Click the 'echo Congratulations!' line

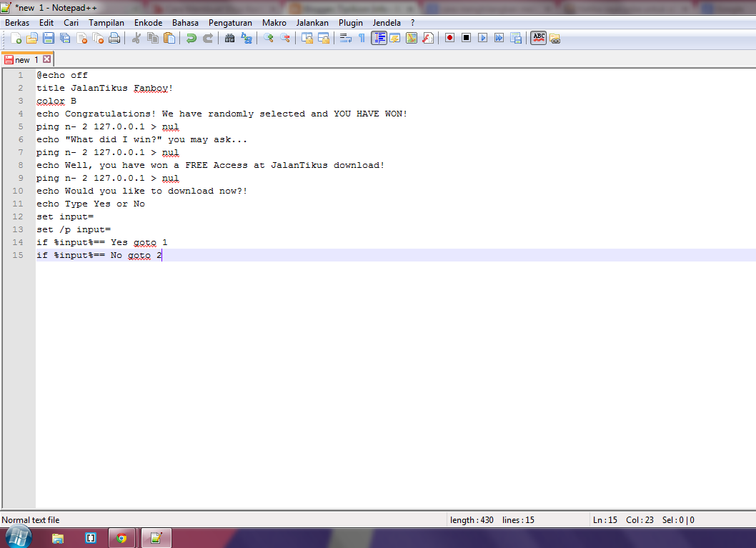[x=222, y=114]
